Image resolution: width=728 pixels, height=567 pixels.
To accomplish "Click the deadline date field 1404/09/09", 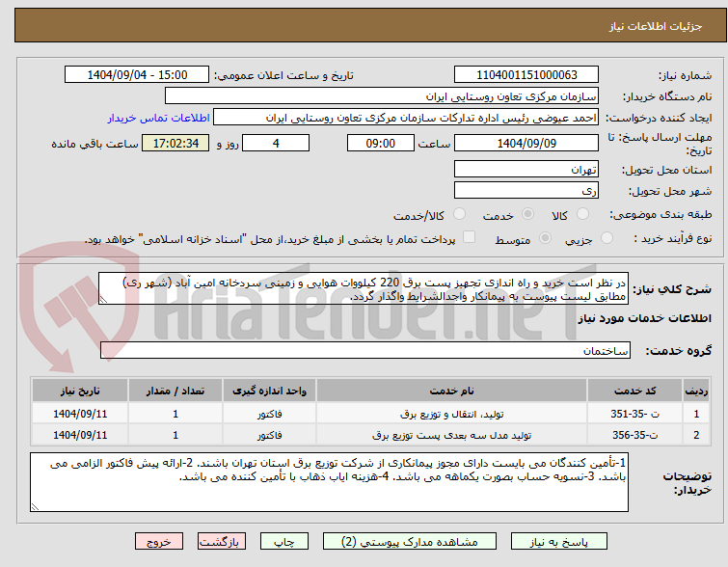I will [526, 143].
